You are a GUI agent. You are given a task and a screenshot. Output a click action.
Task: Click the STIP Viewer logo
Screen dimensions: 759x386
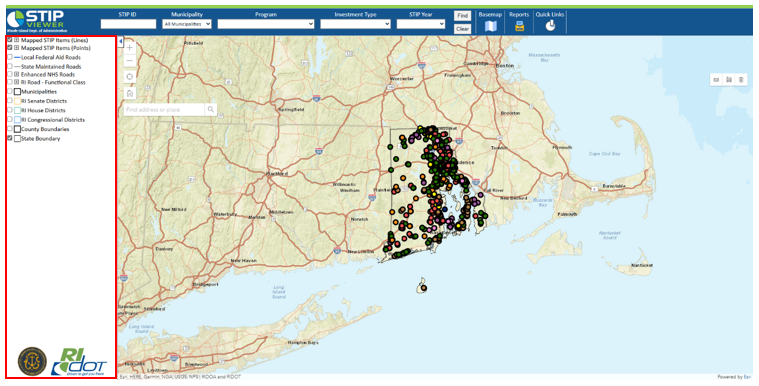(x=37, y=21)
